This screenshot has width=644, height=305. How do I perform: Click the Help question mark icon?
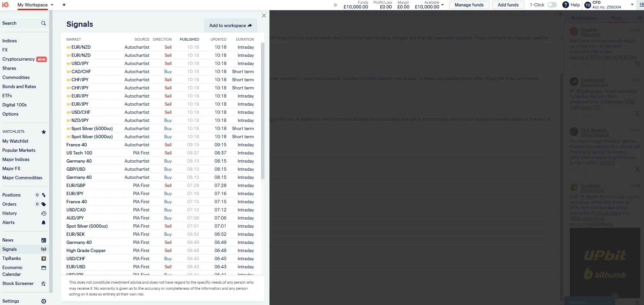pyautogui.click(x=565, y=5)
